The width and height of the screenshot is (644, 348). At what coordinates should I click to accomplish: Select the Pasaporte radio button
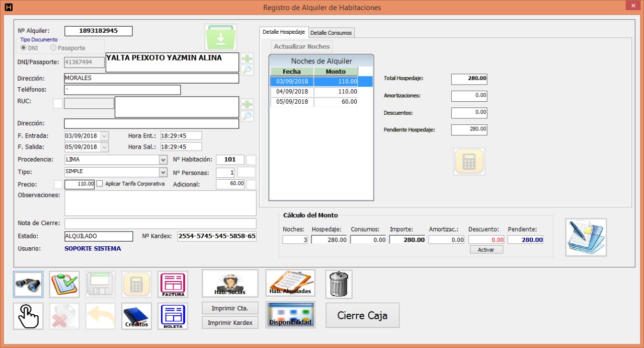tap(53, 48)
